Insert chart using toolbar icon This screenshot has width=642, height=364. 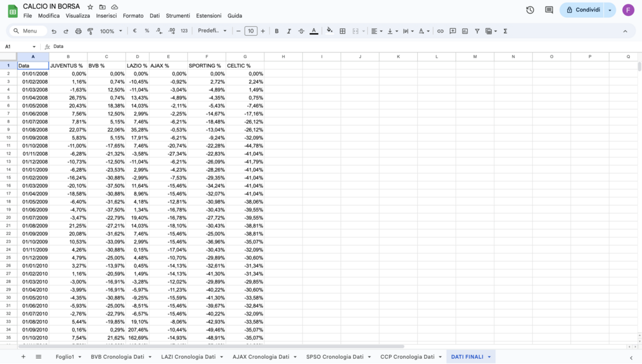coord(465,31)
